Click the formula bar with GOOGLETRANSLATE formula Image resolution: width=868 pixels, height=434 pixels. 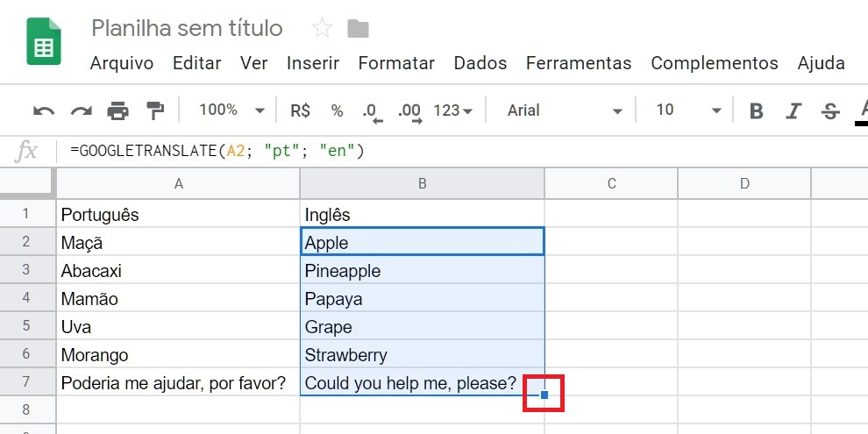(x=438, y=151)
